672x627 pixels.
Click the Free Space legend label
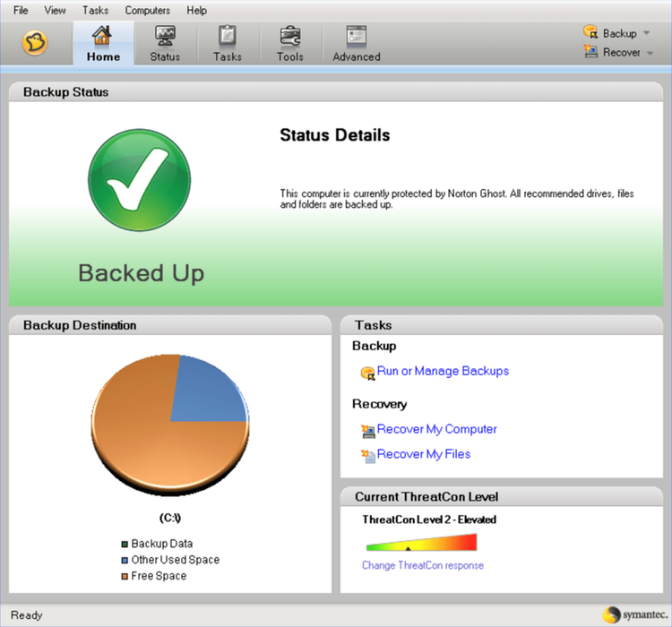click(159, 576)
